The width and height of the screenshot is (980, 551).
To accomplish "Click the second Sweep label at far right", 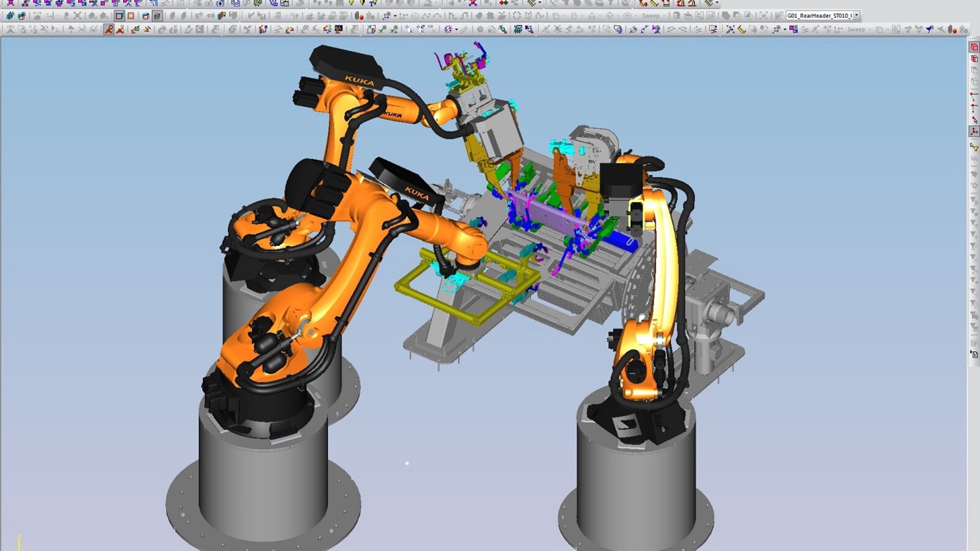I will pos(856,29).
